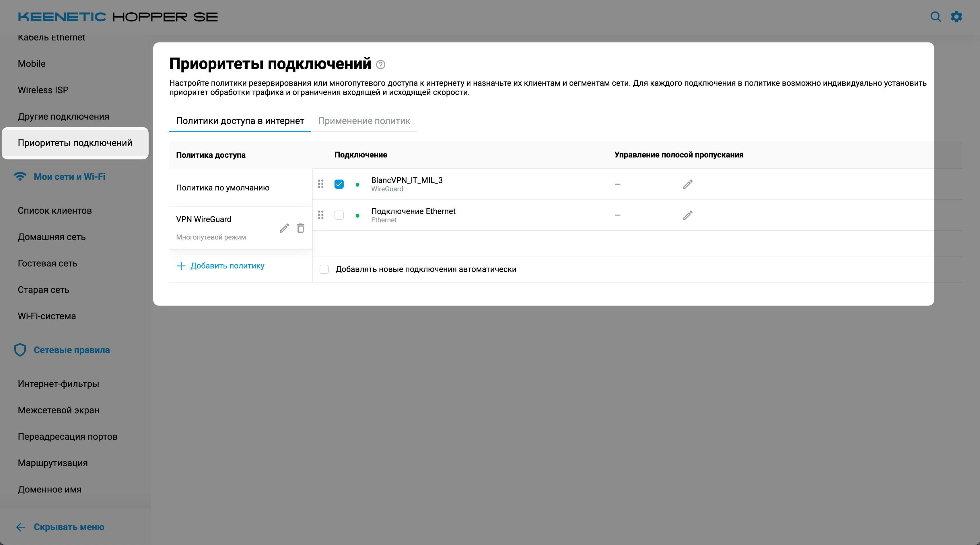Viewport: 980px width, 545px height.
Task: Open the 'Мои сети и Wi-Fi' section
Action: coord(69,176)
